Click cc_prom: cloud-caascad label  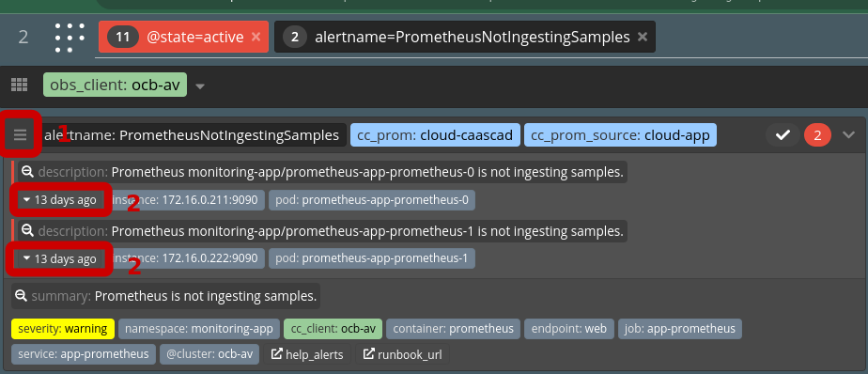[435, 135]
